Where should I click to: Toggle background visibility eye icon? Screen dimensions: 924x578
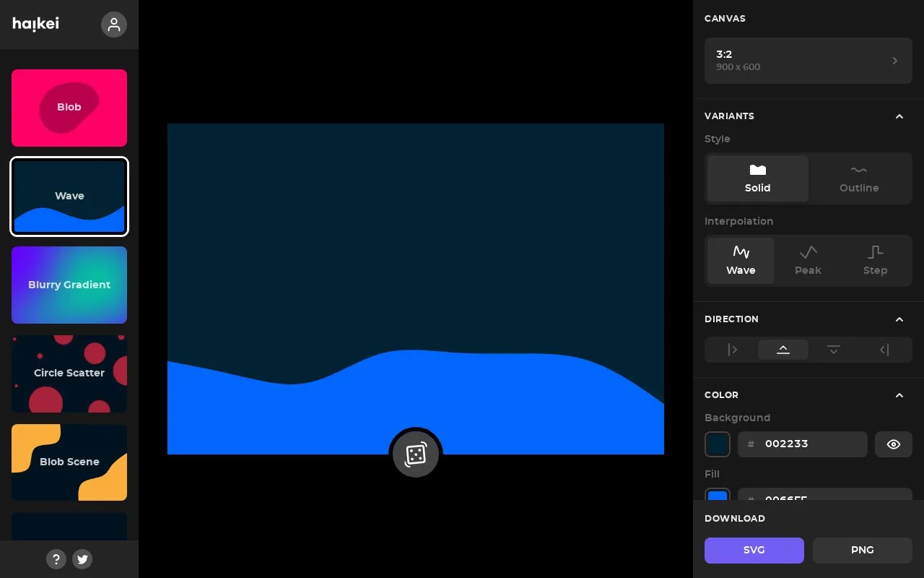894,444
